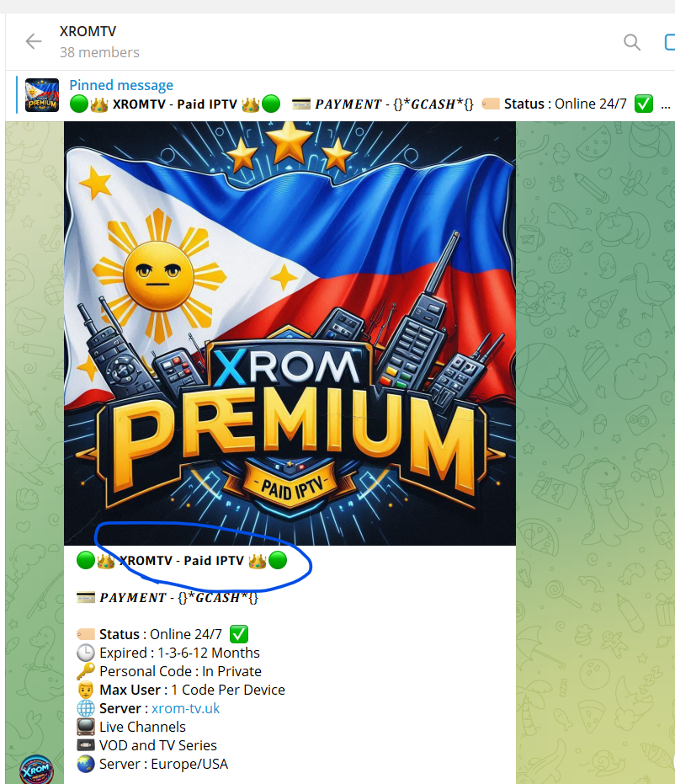The image size is (675, 784).
Task: Click the earth icon beside Europe/USA
Action: pyautogui.click(x=86, y=764)
